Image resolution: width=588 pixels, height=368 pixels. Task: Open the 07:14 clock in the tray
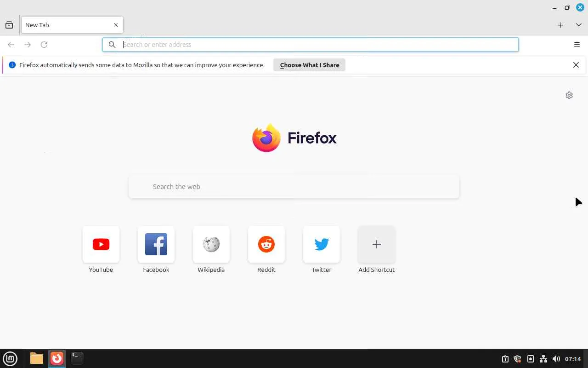[x=573, y=359]
